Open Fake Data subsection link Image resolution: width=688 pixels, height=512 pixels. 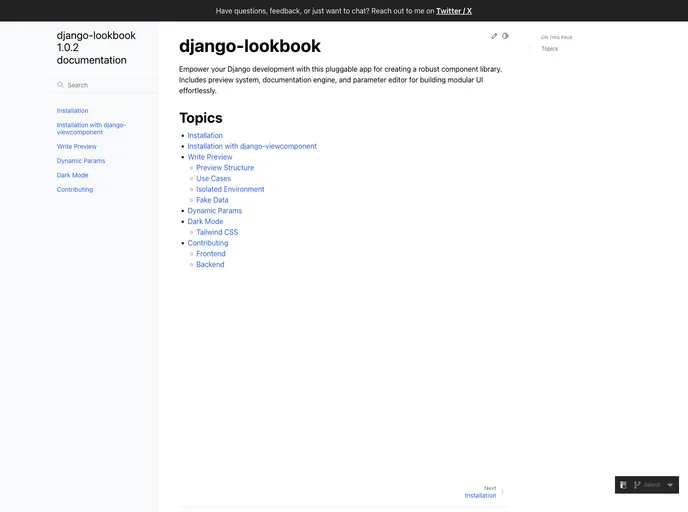(x=212, y=200)
